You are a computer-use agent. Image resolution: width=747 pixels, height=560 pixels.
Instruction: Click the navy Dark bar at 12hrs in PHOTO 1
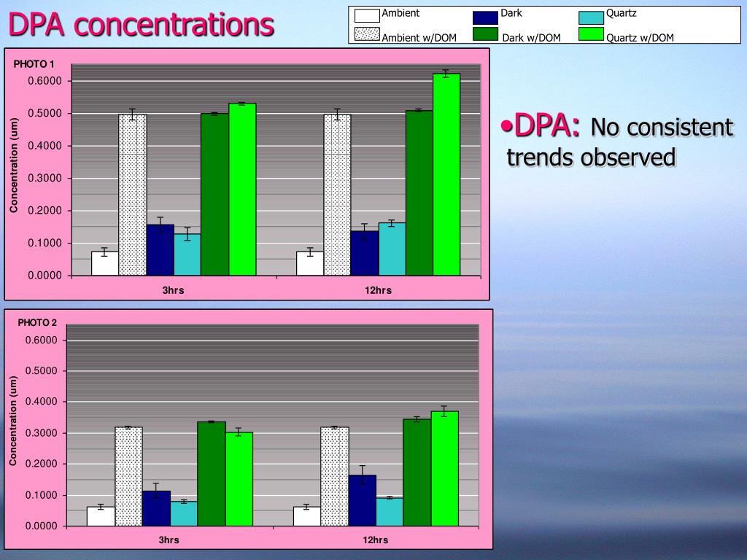tap(365, 253)
